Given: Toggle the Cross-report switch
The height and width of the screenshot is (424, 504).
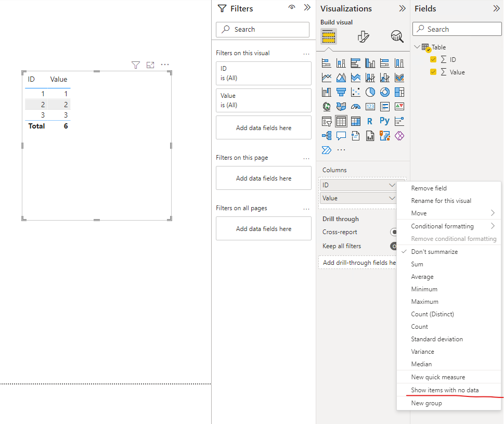Looking at the screenshot, I should [394, 232].
